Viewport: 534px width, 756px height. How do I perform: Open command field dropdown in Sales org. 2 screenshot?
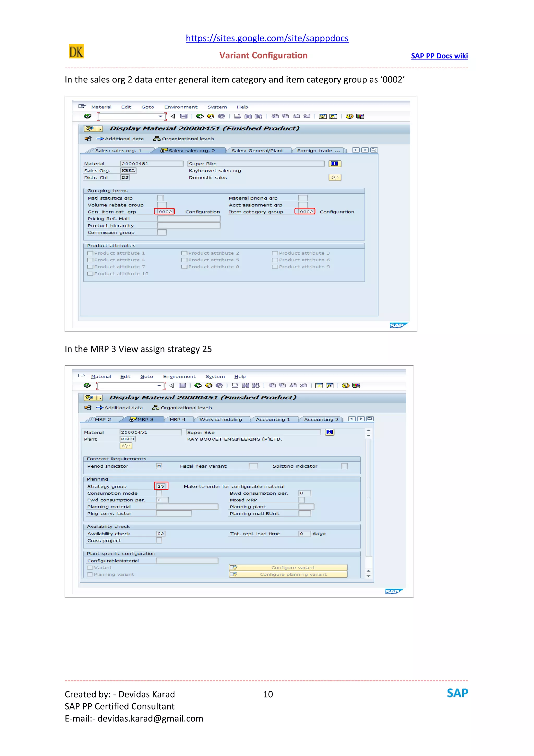coord(160,116)
